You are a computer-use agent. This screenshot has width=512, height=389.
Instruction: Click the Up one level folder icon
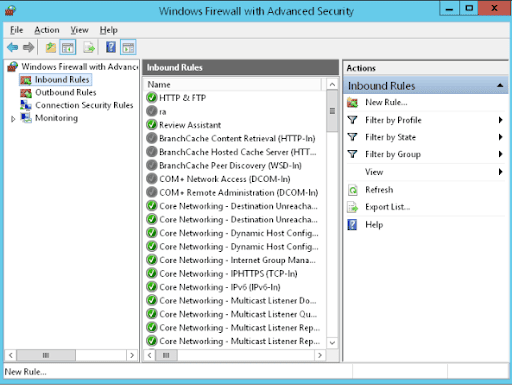(x=51, y=47)
